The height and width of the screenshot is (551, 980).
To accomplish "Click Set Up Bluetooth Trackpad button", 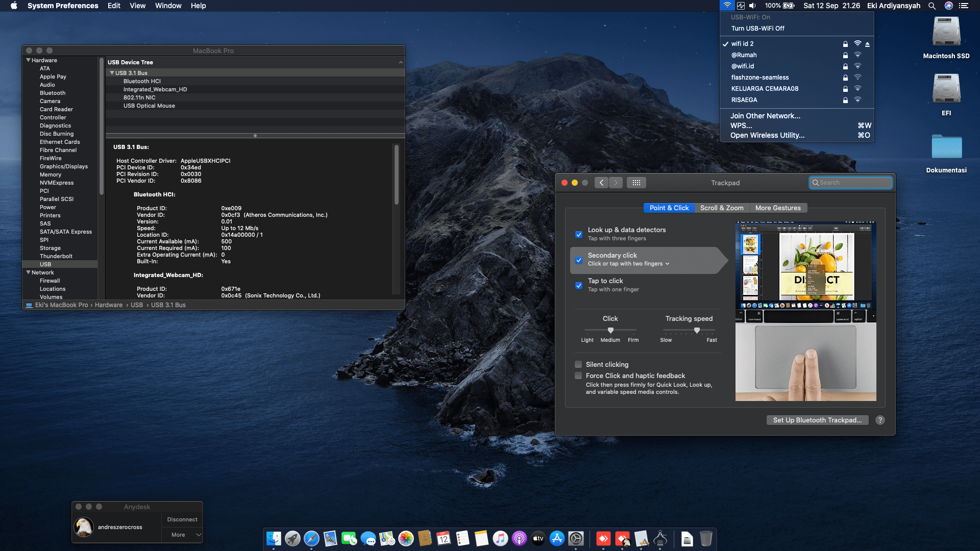I will click(817, 420).
